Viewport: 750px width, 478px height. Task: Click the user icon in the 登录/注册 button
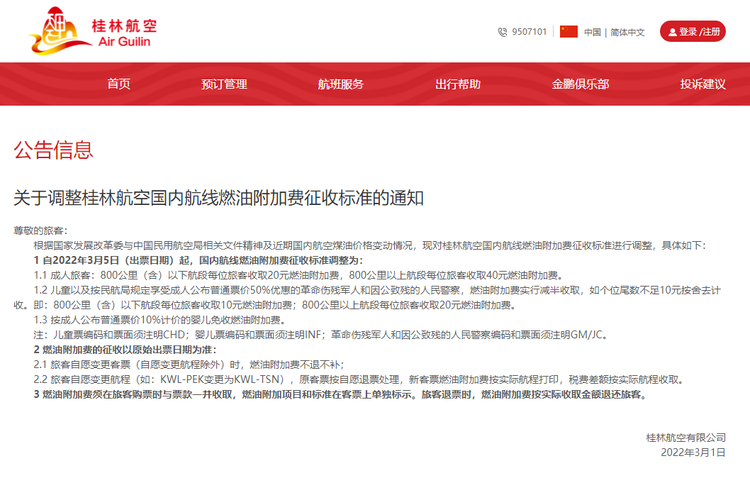[673, 32]
